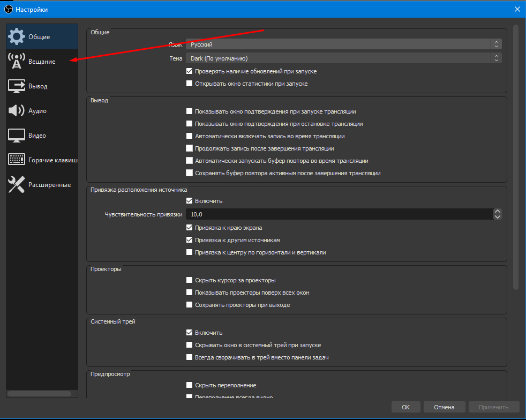Open the Язык language dropdown

[343, 44]
